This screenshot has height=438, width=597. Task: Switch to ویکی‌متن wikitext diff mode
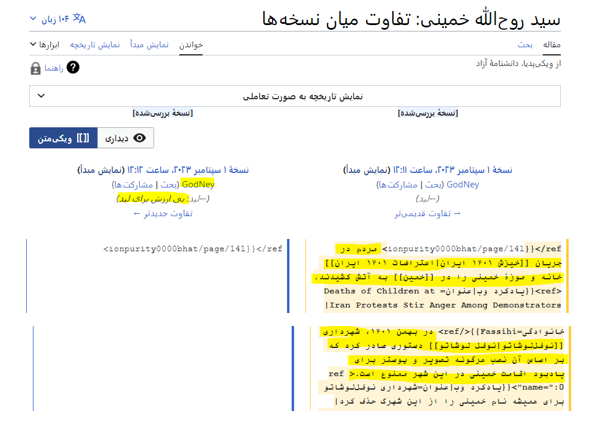[63, 138]
